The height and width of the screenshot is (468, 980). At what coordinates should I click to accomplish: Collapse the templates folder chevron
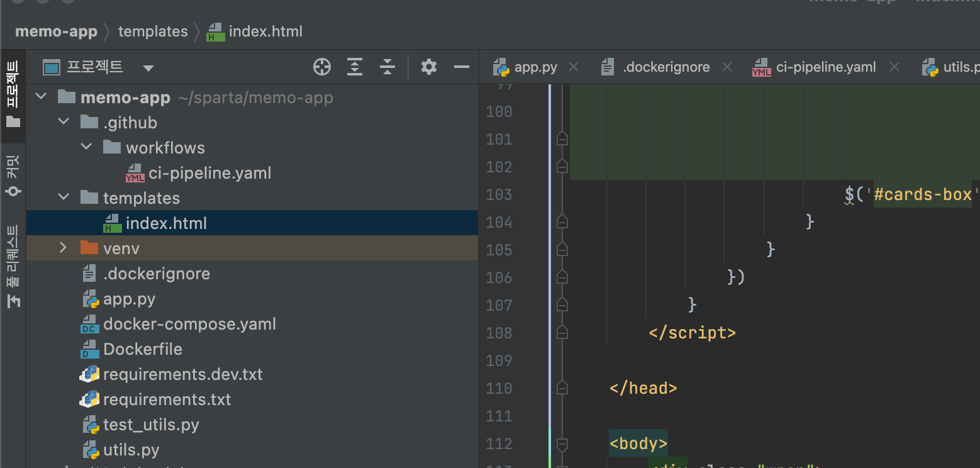(x=64, y=197)
